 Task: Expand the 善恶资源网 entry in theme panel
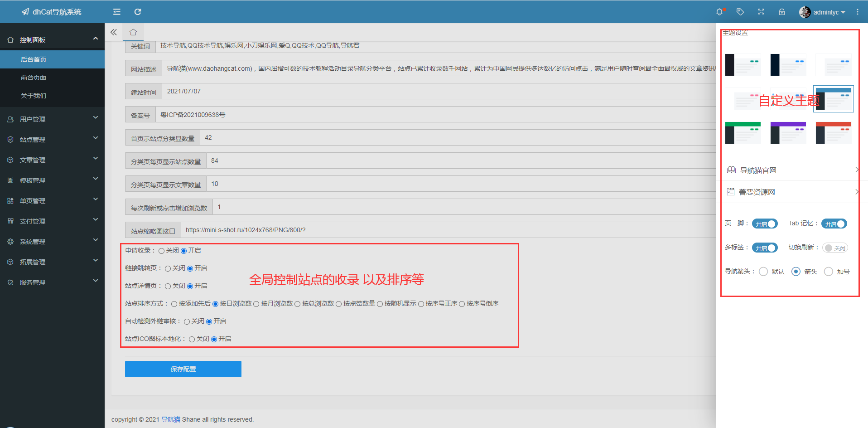point(790,191)
